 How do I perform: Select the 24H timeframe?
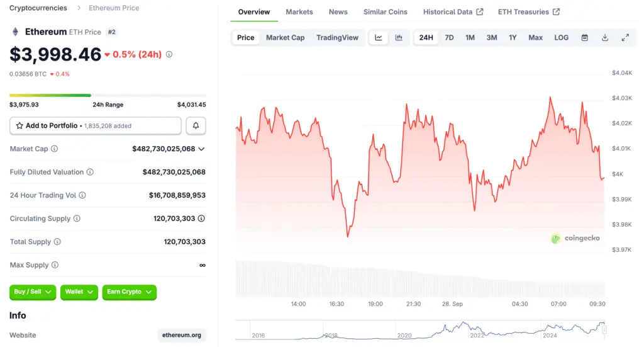426,38
